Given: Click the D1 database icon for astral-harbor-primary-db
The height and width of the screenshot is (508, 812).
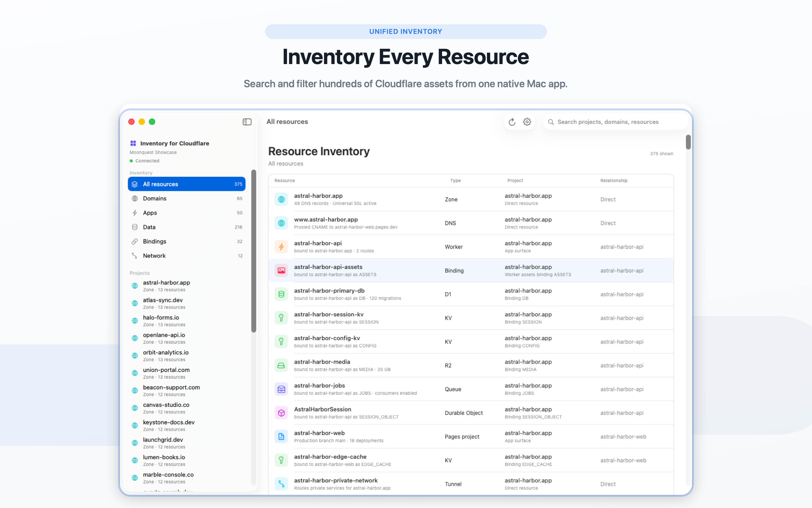Looking at the screenshot, I should (281, 294).
